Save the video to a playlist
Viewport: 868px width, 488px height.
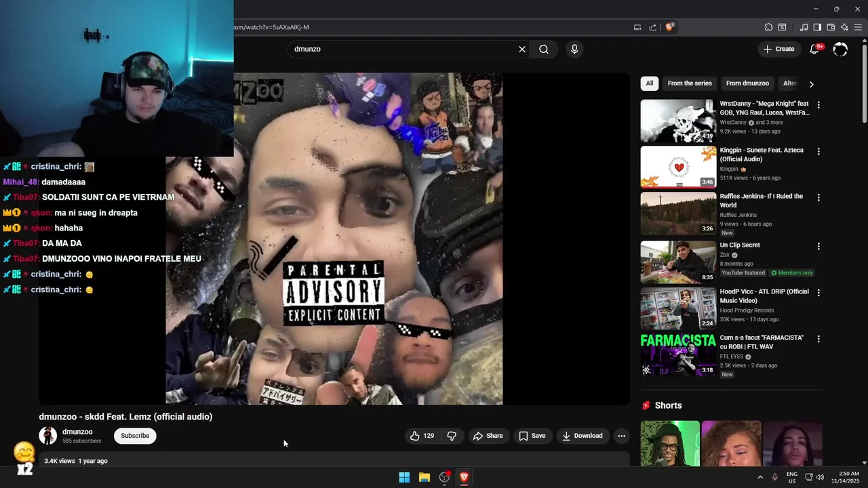(532, 436)
